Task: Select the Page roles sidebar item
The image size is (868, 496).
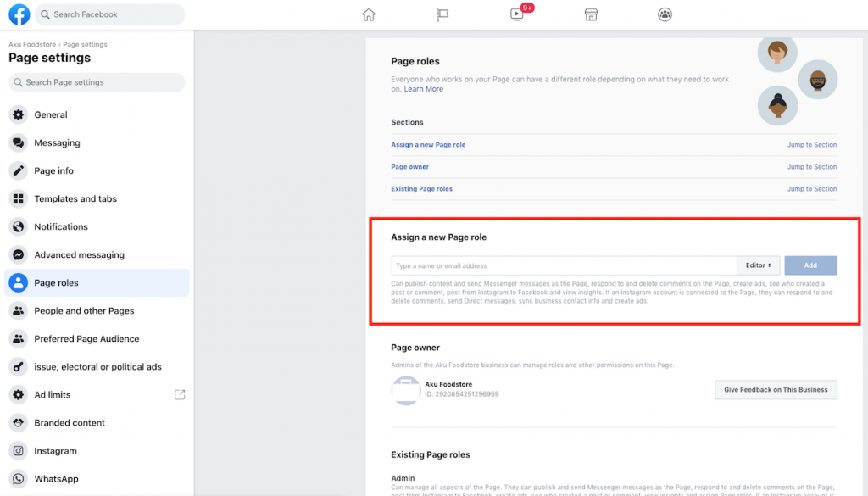Action: [97, 283]
